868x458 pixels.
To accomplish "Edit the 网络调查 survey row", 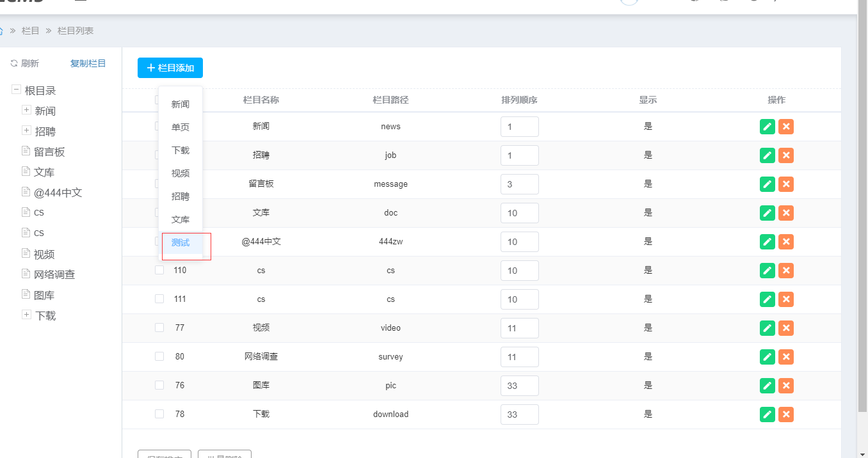I will click(x=768, y=357).
